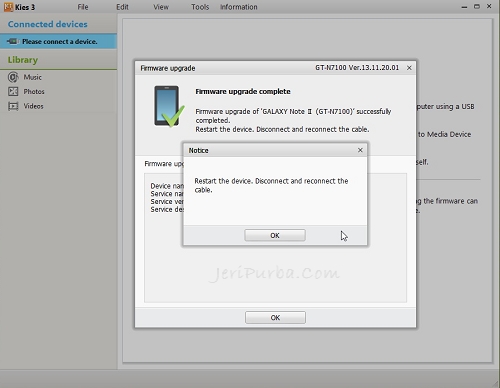Select Videos icon in Library
The image size is (500, 388).
(13, 106)
